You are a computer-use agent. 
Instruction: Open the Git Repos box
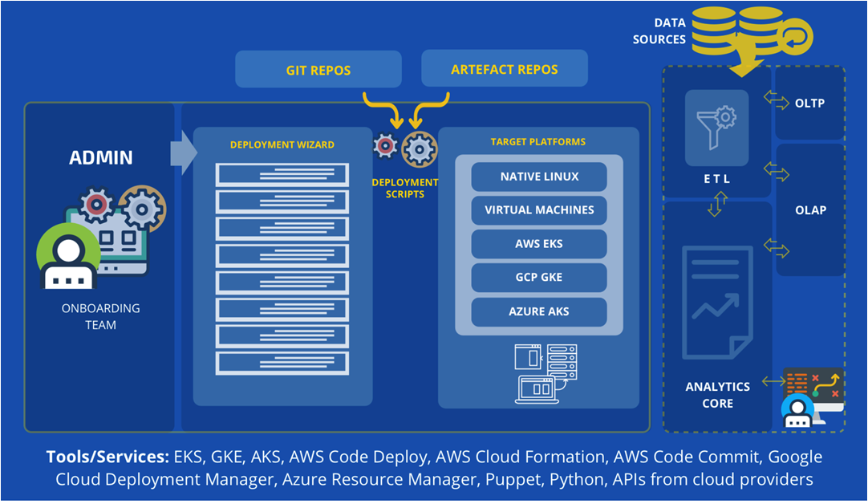click(x=318, y=70)
